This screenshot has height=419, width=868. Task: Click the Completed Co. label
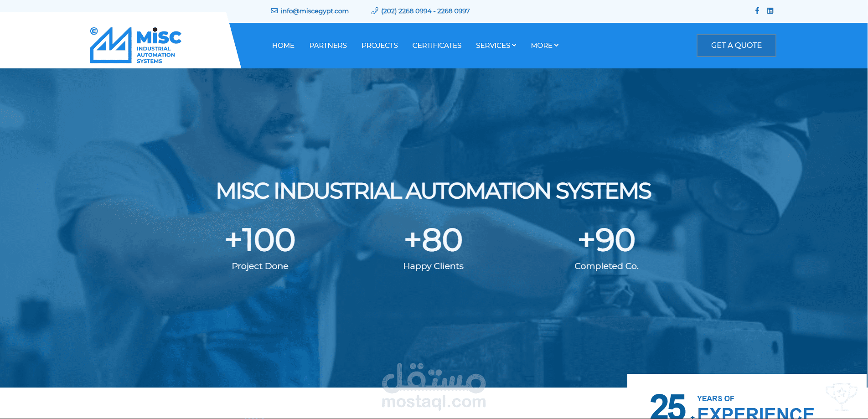click(x=606, y=266)
